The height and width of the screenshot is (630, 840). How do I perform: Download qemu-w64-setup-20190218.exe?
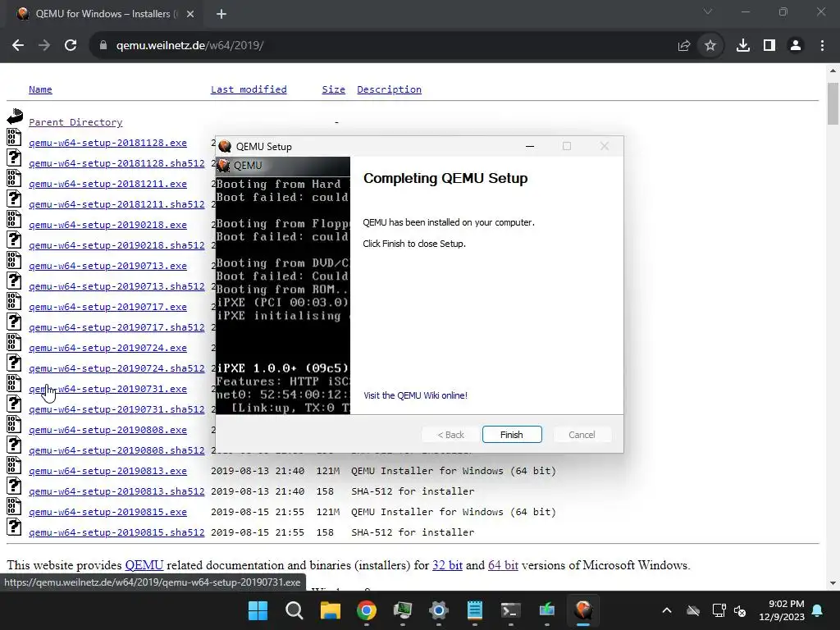107,225
